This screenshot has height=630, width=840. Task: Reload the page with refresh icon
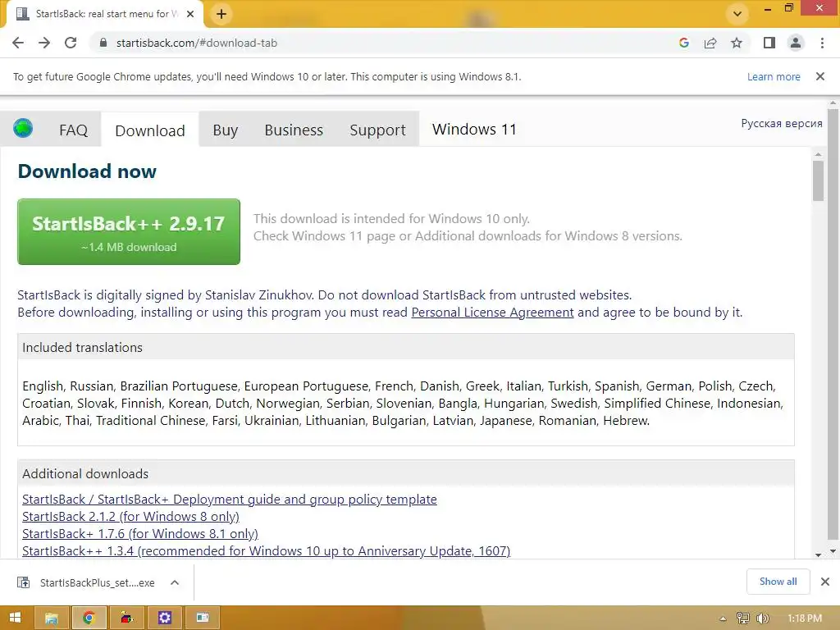[x=71, y=43]
